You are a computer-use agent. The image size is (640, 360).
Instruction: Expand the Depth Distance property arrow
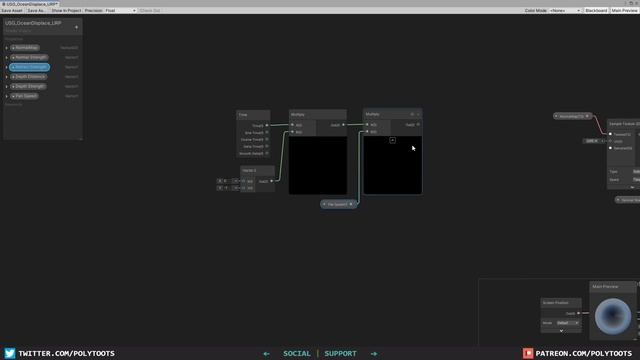point(7,77)
